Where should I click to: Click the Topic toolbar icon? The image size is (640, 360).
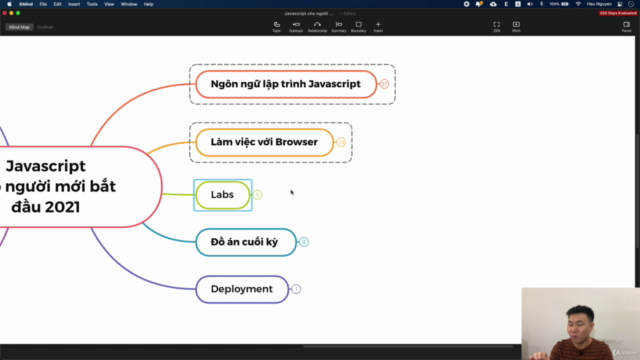[277, 27]
